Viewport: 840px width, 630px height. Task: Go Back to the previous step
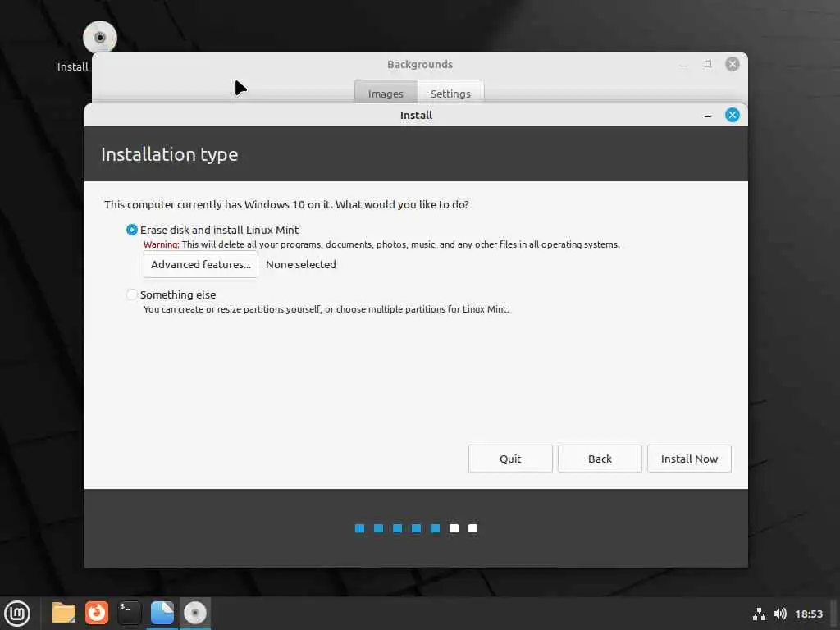[x=600, y=459]
